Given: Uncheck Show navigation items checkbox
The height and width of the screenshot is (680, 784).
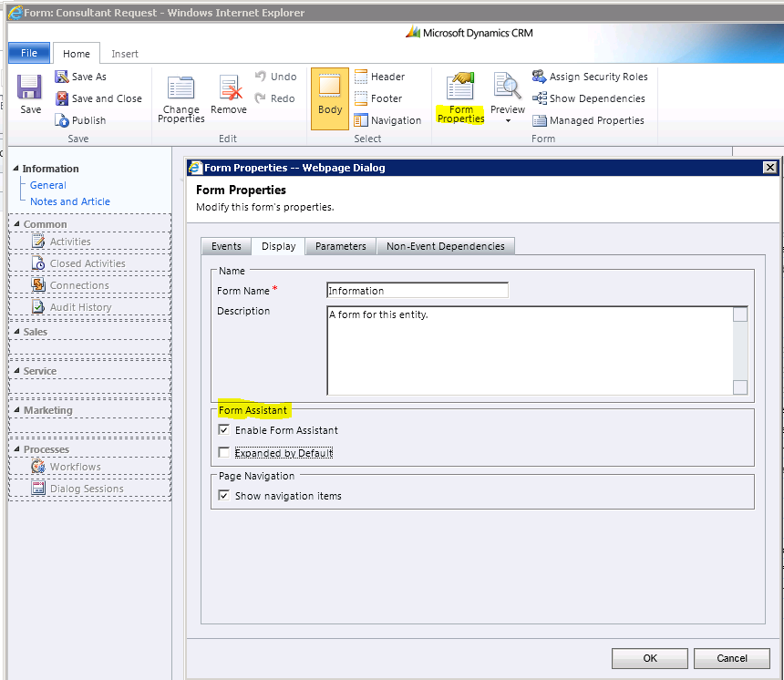Looking at the screenshot, I should [224, 496].
